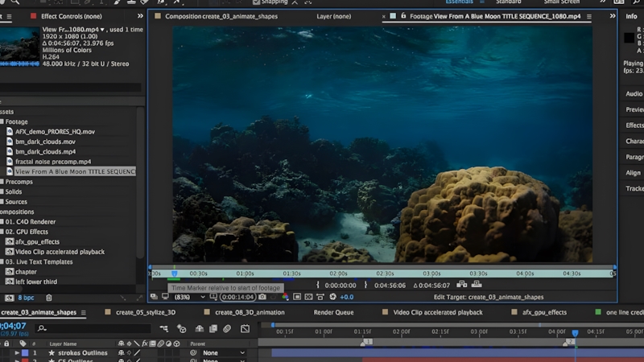Click the Overlay Edit icon

pos(477,284)
